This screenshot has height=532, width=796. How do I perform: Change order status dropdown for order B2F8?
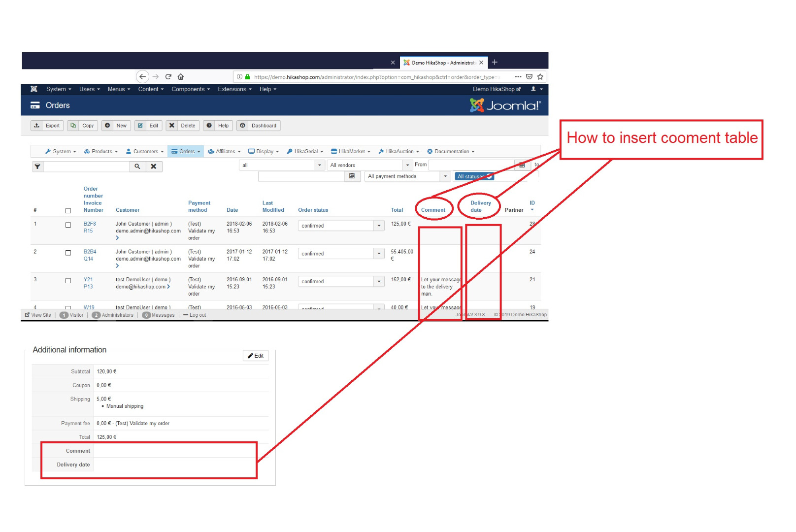pyautogui.click(x=341, y=226)
